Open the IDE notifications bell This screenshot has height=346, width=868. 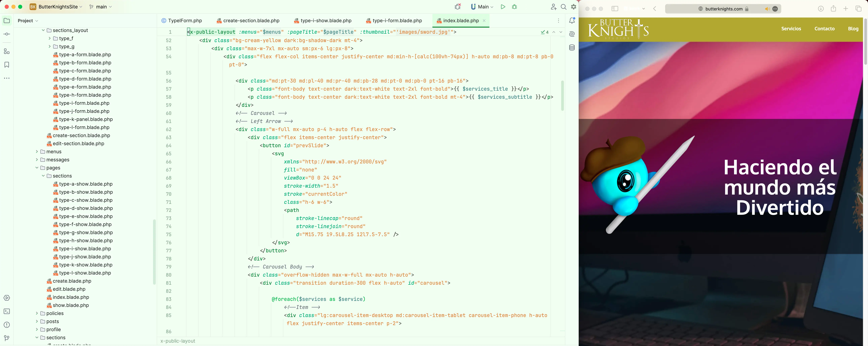click(572, 21)
